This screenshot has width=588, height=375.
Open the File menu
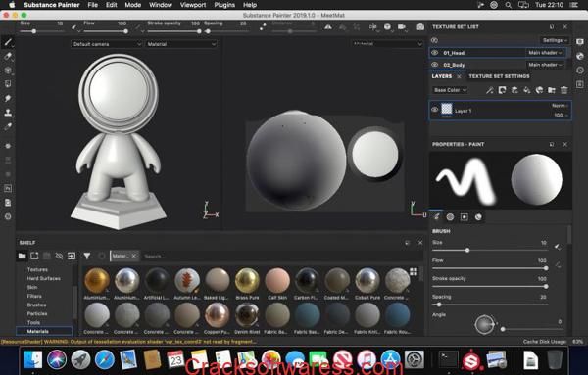click(93, 5)
